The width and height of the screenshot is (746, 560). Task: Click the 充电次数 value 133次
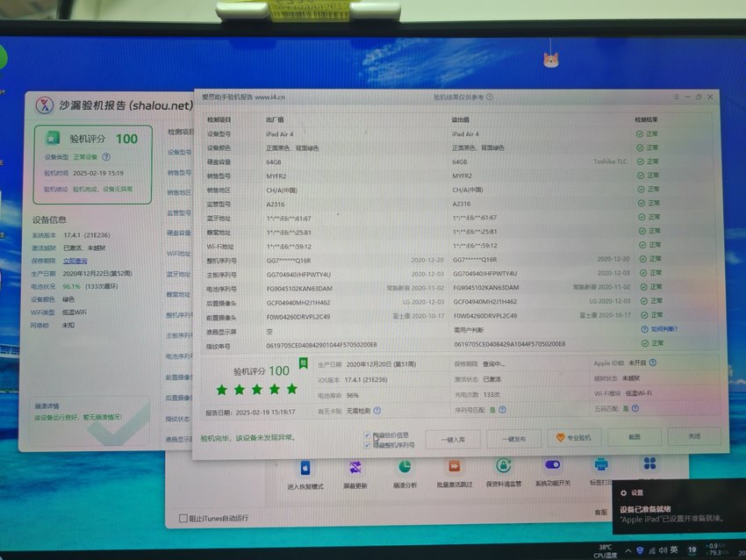[491, 394]
